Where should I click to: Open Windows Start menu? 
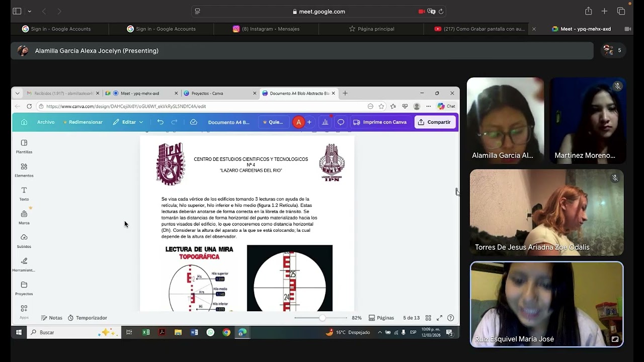(19, 332)
